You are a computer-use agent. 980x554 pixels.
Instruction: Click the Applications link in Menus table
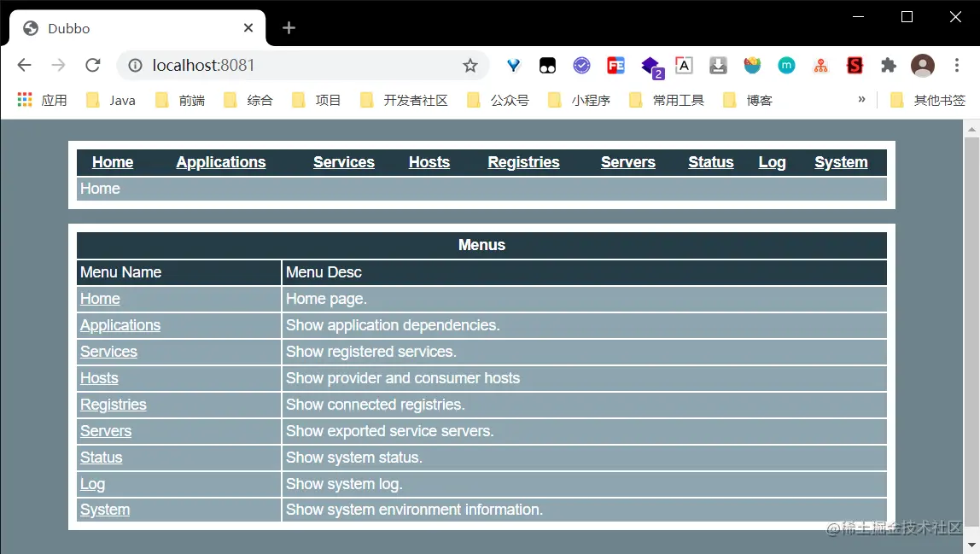tap(120, 325)
